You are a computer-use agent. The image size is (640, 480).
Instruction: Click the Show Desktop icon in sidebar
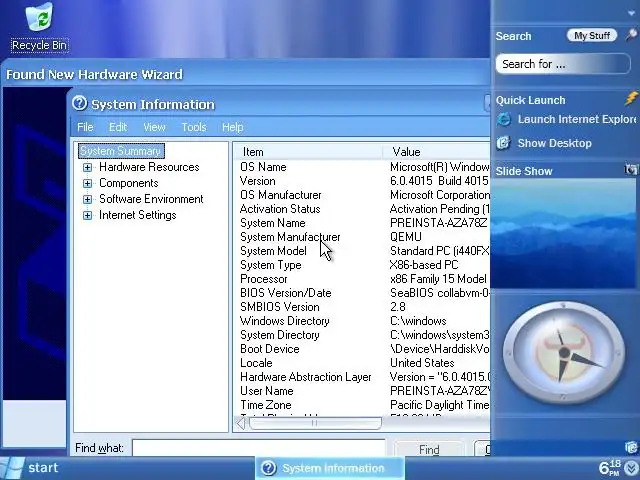[x=503, y=143]
